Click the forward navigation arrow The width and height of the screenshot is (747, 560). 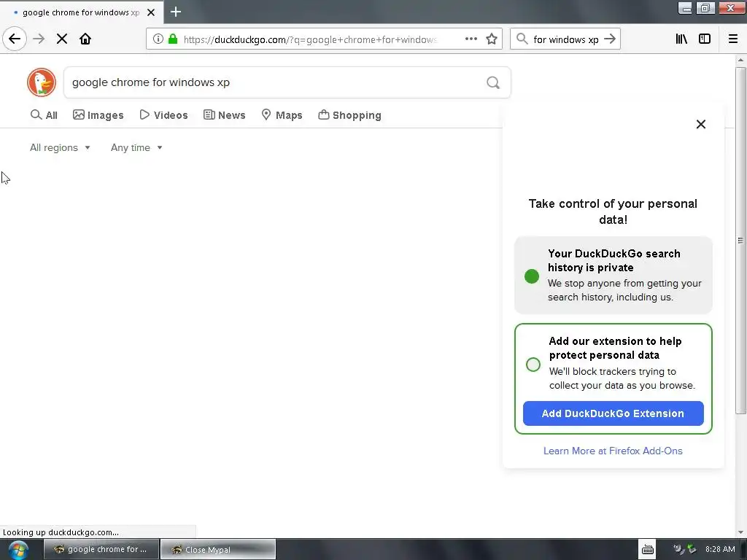(x=39, y=39)
